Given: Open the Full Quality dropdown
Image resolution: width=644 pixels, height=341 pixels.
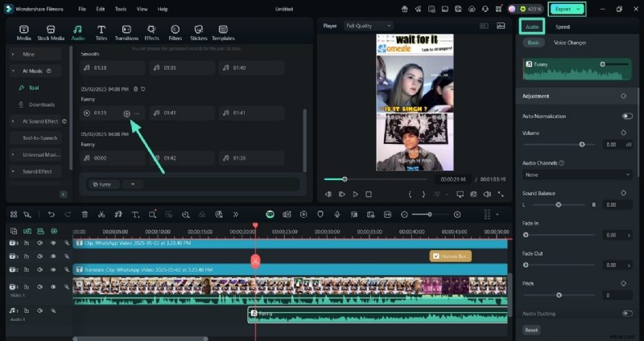Looking at the screenshot, I should pyautogui.click(x=368, y=26).
